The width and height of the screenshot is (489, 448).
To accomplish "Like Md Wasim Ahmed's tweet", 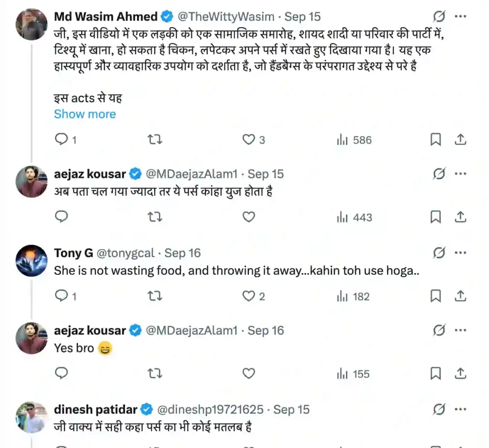I will pyautogui.click(x=249, y=139).
